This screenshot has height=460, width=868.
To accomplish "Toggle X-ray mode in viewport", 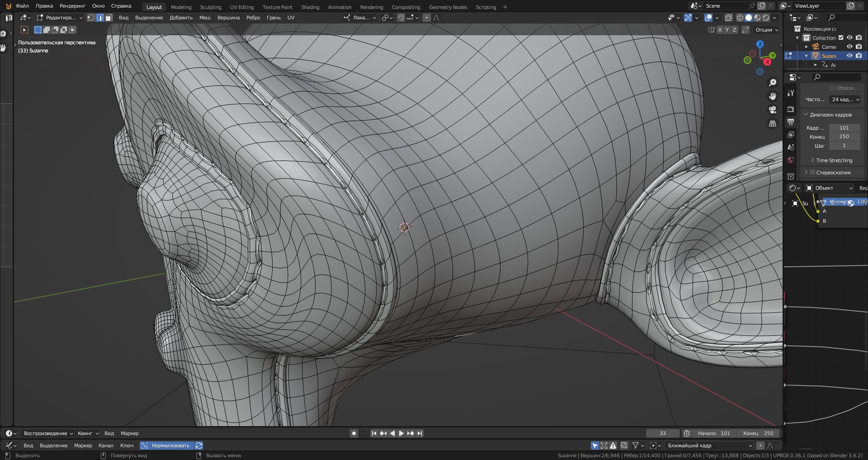I will point(728,18).
